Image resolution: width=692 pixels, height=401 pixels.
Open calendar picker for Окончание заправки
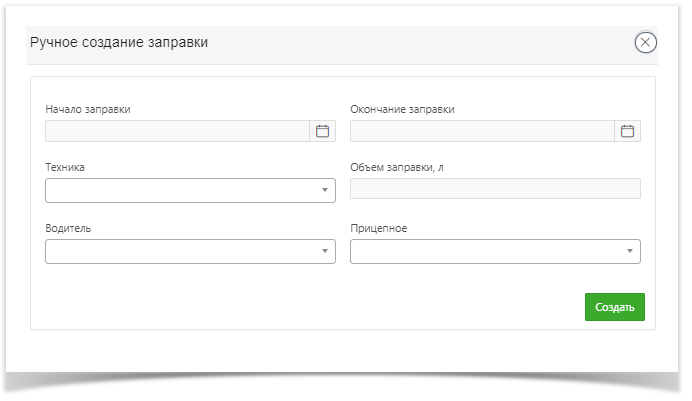tap(627, 131)
